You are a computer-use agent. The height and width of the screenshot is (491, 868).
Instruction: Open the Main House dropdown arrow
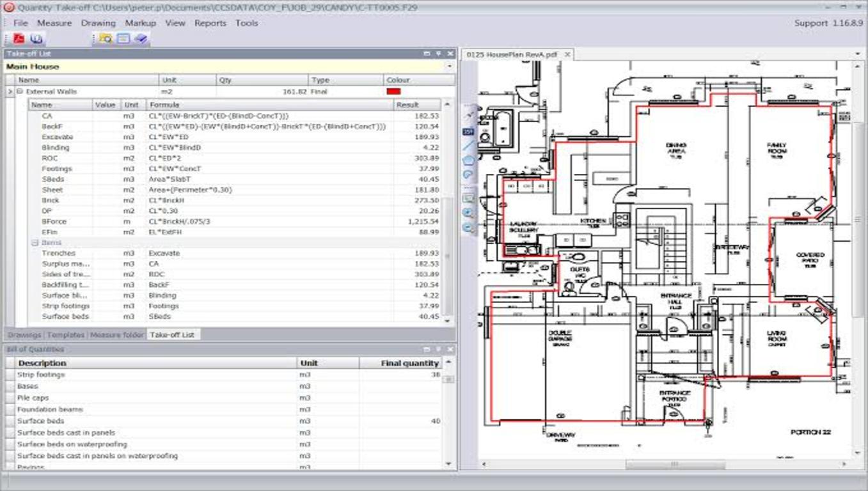pos(450,66)
